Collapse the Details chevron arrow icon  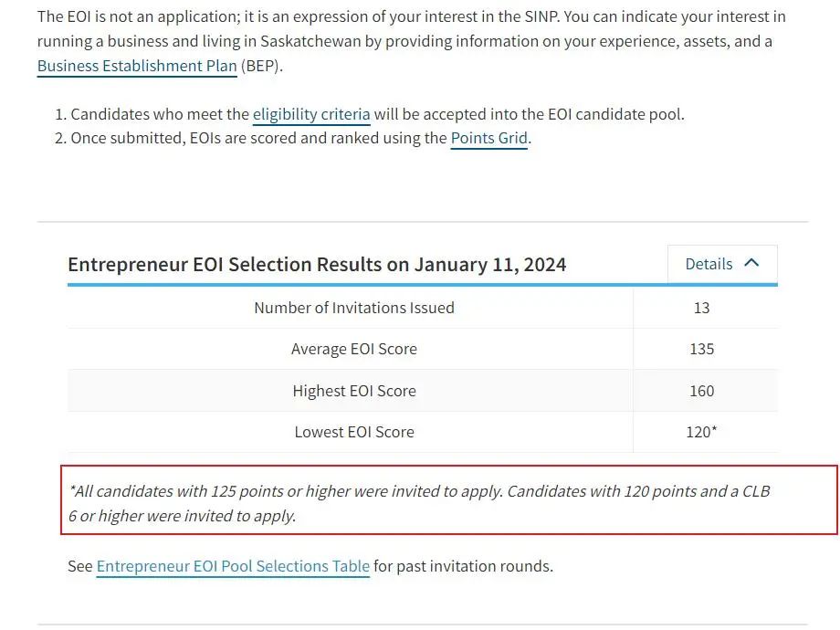pos(751,263)
